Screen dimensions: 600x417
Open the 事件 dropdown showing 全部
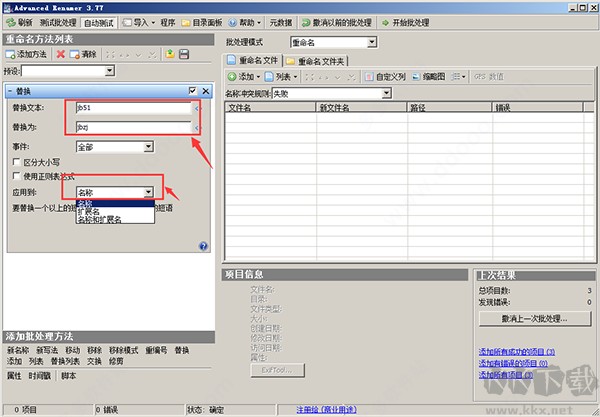pos(148,147)
